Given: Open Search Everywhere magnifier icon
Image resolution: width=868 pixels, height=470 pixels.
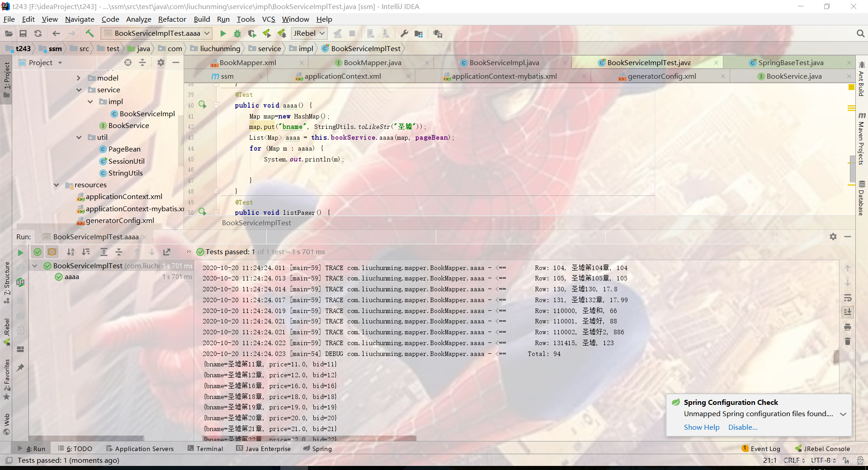Looking at the screenshot, I should coord(860,33).
